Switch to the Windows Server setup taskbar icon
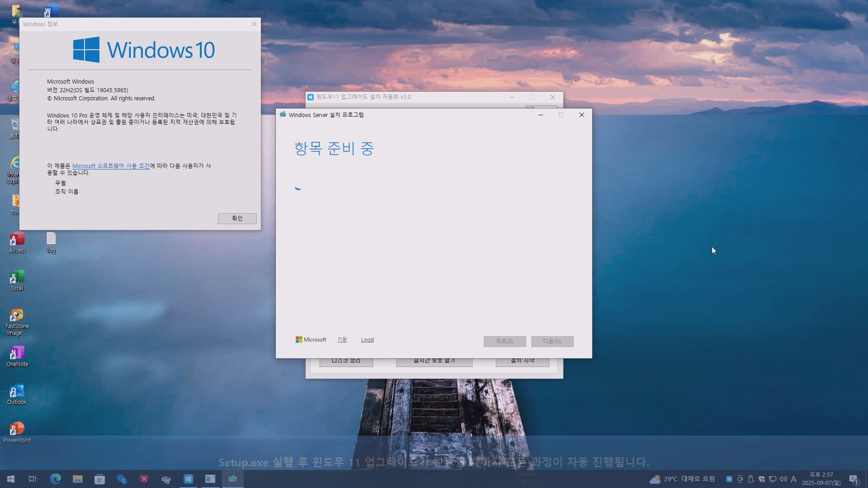The width and height of the screenshot is (868, 488). point(232,479)
